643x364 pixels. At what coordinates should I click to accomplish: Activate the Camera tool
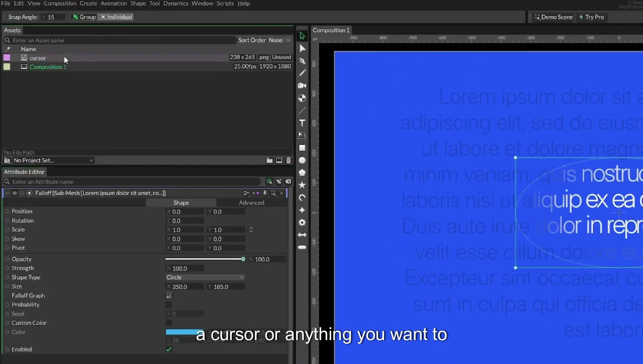(302, 86)
